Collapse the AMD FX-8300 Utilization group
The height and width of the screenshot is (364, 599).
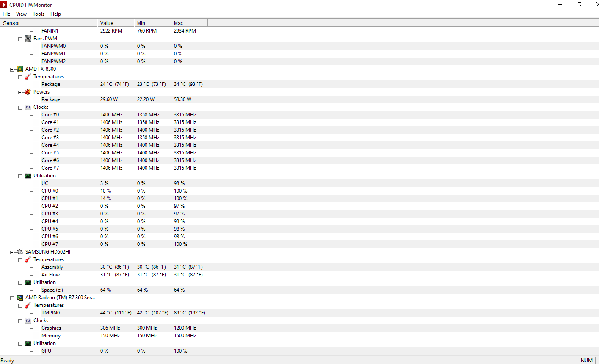tap(20, 176)
